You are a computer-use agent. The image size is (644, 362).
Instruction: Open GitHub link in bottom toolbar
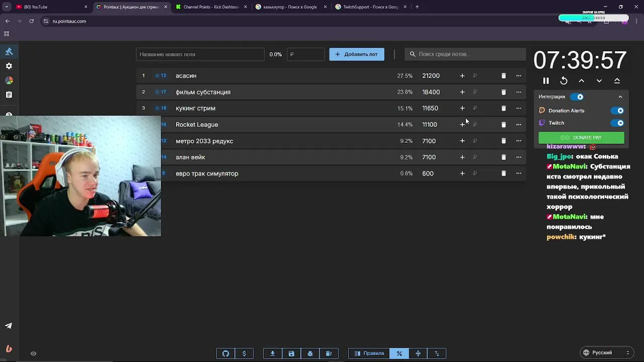tap(226, 353)
